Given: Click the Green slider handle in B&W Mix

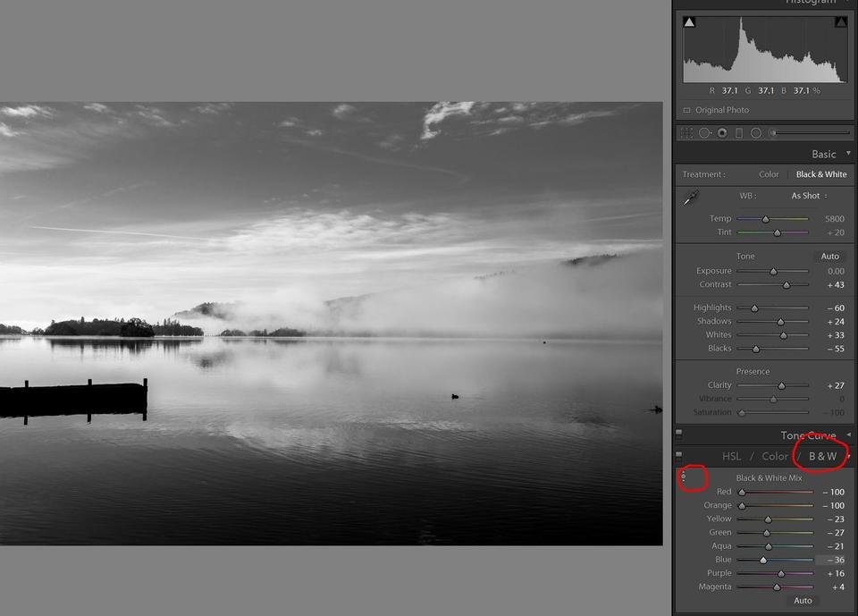Looking at the screenshot, I should click(x=767, y=533).
